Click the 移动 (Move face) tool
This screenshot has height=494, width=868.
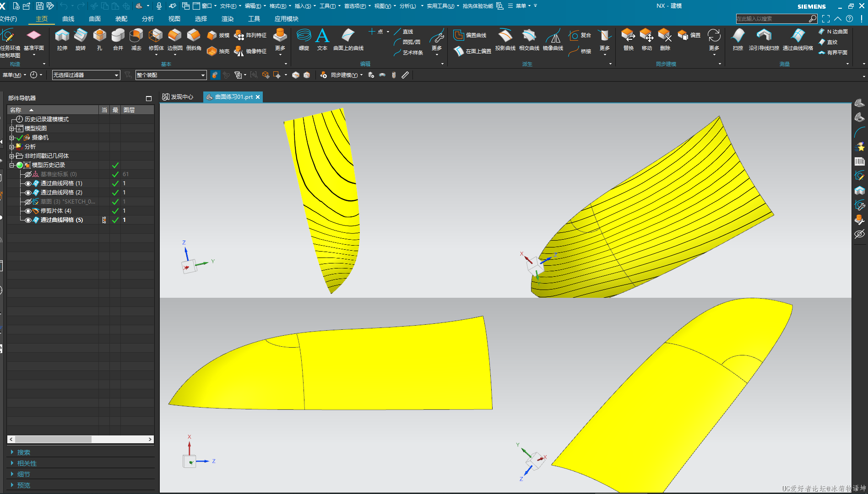[647, 39]
